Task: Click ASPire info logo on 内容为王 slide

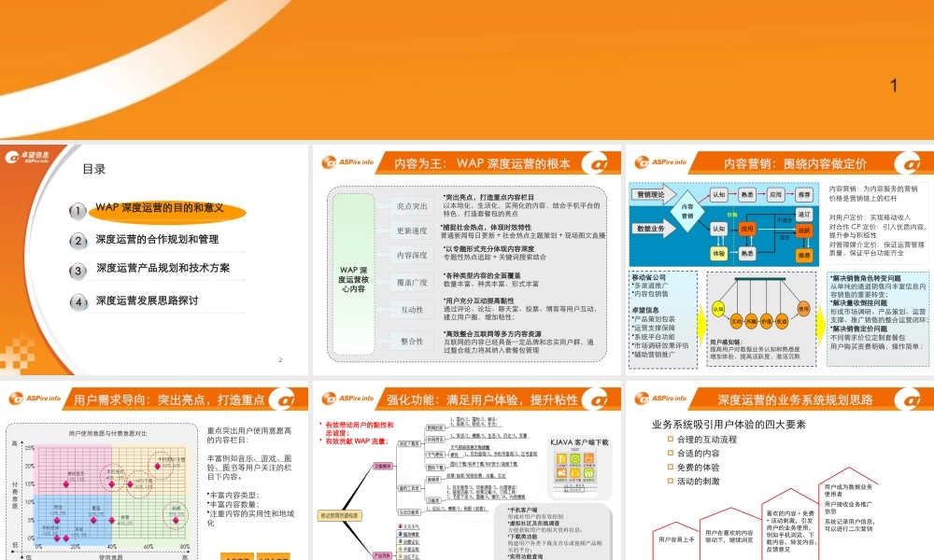Action: click(x=347, y=161)
